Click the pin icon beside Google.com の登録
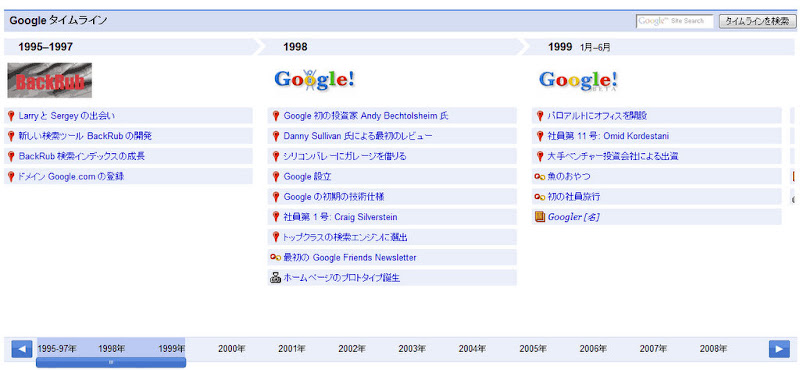This screenshot has height=370, width=800. click(11, 177)
